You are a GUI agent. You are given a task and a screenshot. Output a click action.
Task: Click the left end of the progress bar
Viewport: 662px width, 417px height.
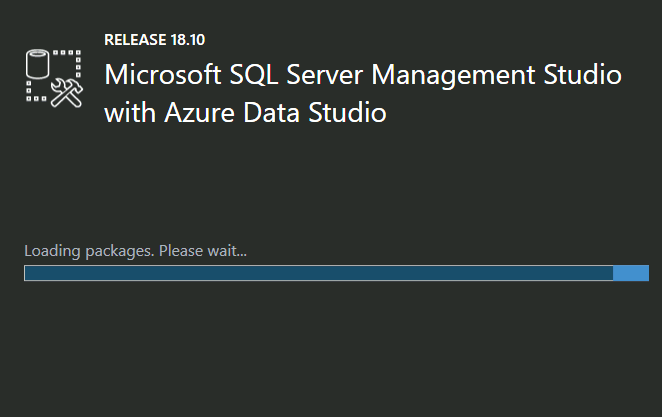(x=28, y=273)
